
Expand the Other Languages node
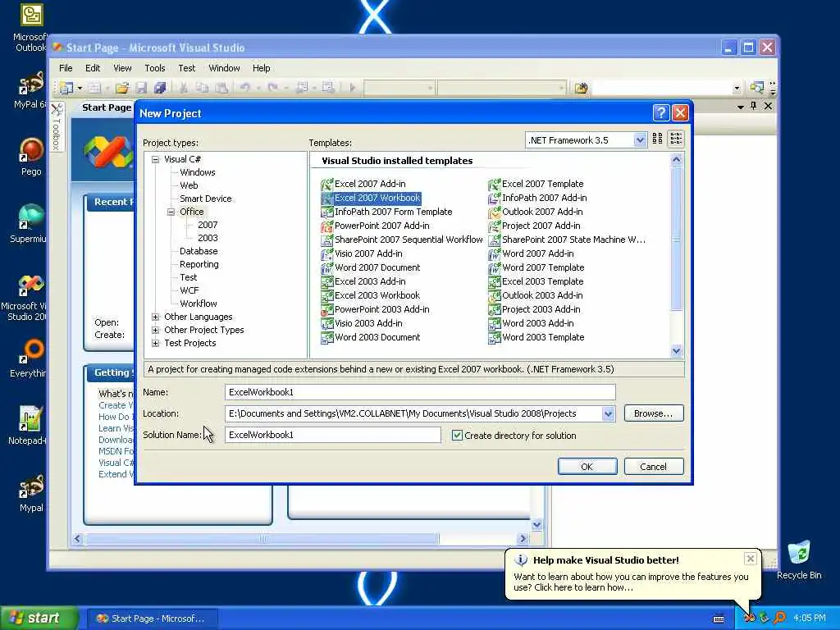pyautogui.click(x=155, y=317)
